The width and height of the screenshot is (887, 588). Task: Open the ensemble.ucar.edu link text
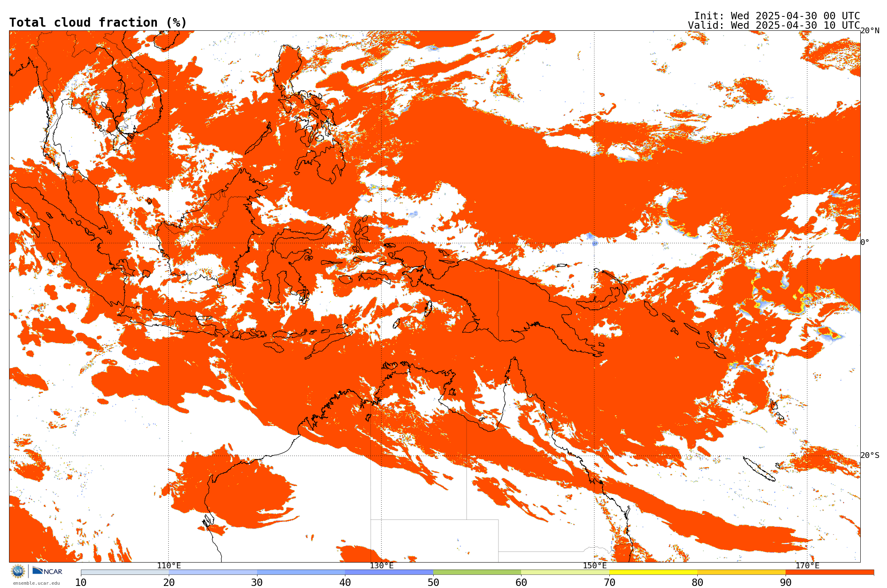click(x=36, y=583)
